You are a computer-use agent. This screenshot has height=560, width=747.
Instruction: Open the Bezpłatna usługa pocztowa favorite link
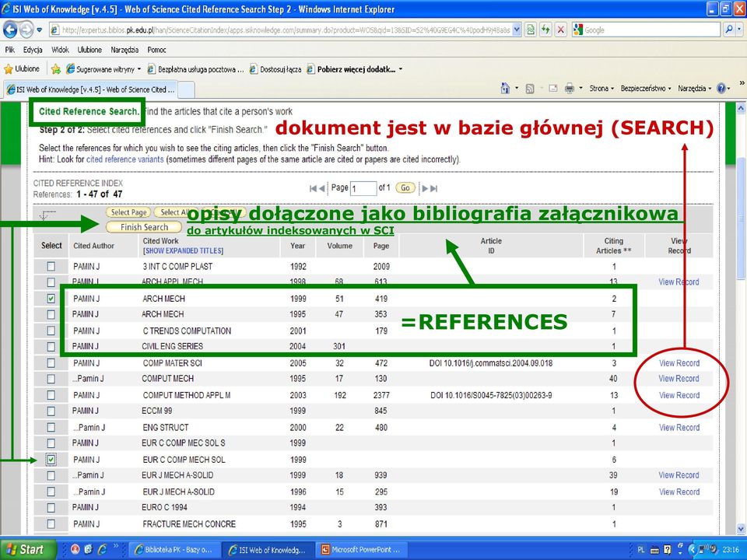click(x=196, y=69)
